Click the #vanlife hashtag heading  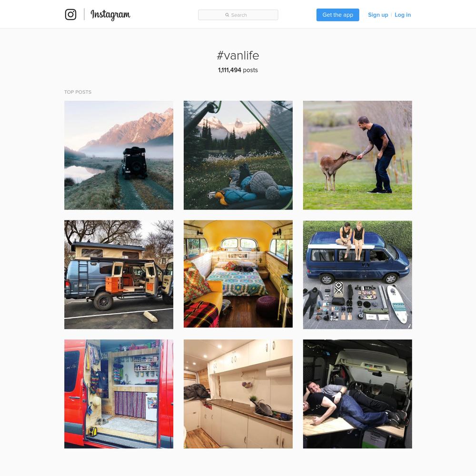click(238, 55)
